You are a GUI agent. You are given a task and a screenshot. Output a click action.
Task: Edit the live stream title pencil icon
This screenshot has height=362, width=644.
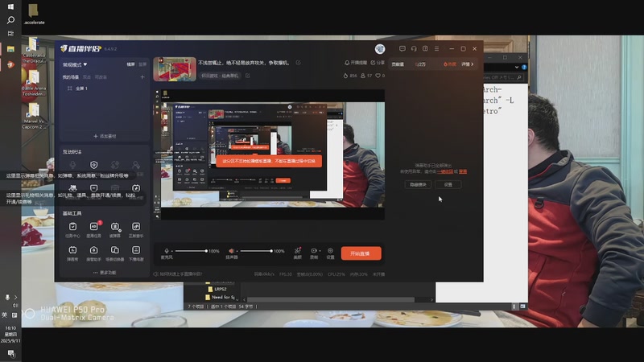[x=298, y=63]
